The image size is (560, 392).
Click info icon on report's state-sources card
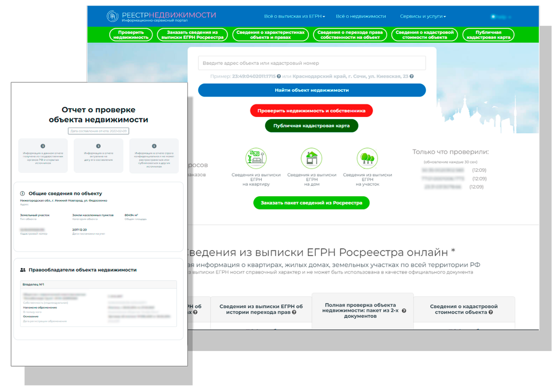pos(43,146)
